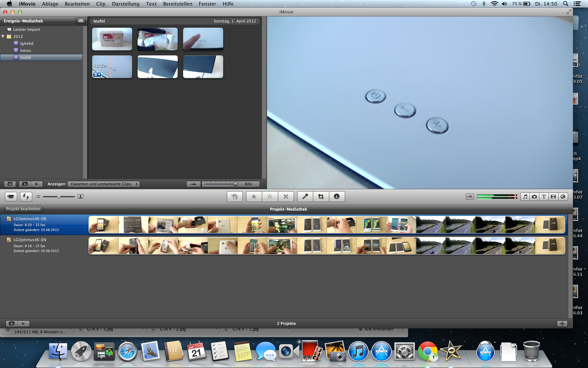This screenshot has width=588, height=368.
Task: Open the transitions browser
Action: [553, 196]
